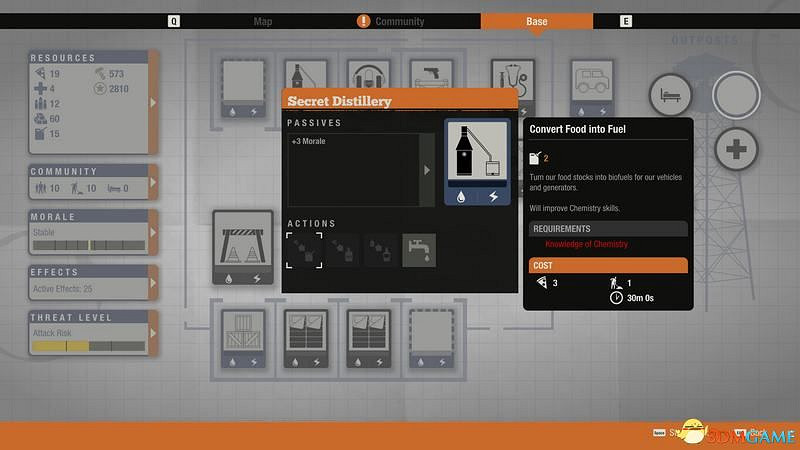Viewport: 800px width, 450px height.
Task: Click the bed outpost icon
Action: point(671,96)
